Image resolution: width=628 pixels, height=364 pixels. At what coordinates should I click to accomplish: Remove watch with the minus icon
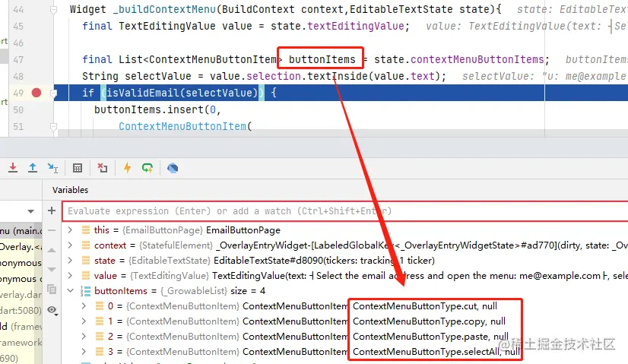click(52, 230)
